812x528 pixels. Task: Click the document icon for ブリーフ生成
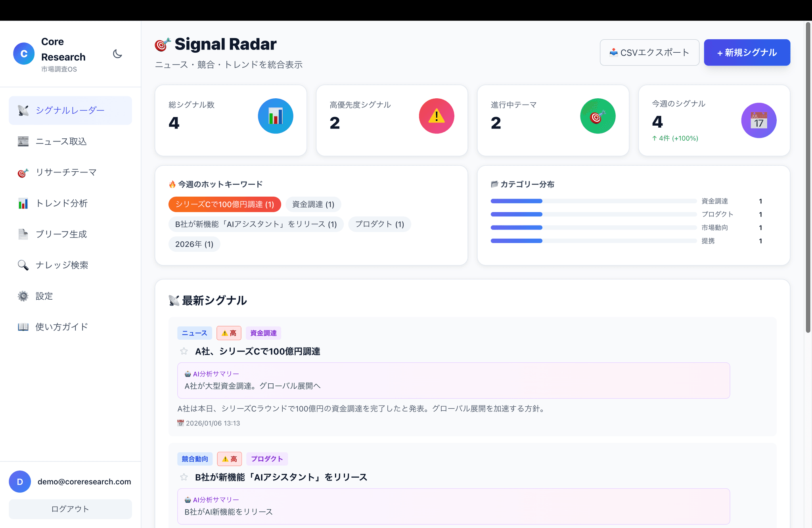(x=23, y=234)
